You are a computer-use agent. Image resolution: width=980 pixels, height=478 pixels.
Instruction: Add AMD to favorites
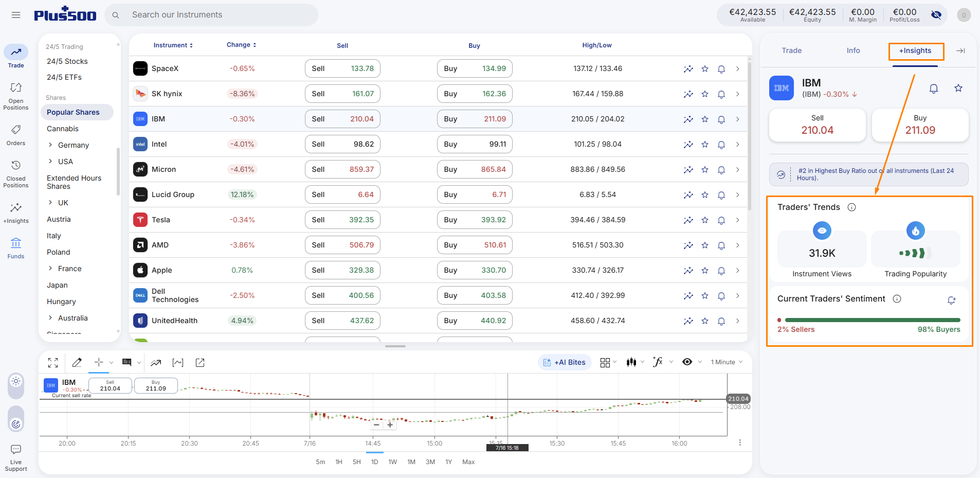705,245
